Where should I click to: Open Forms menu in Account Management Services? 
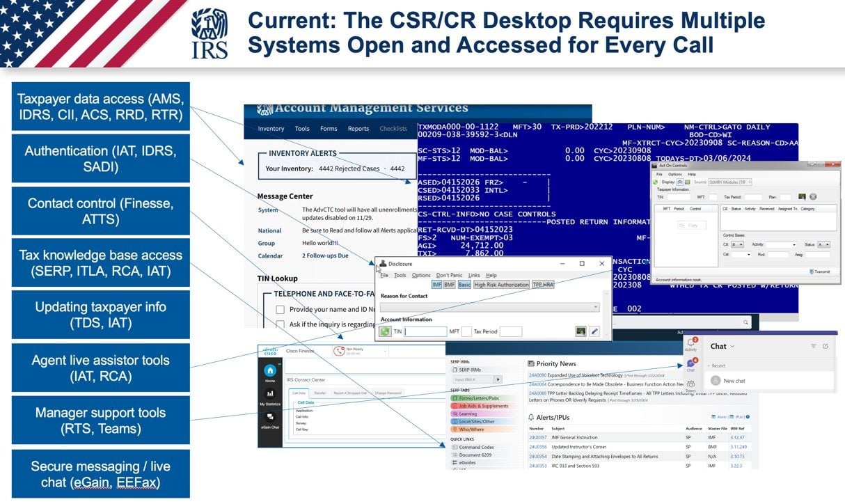(329, 129)
